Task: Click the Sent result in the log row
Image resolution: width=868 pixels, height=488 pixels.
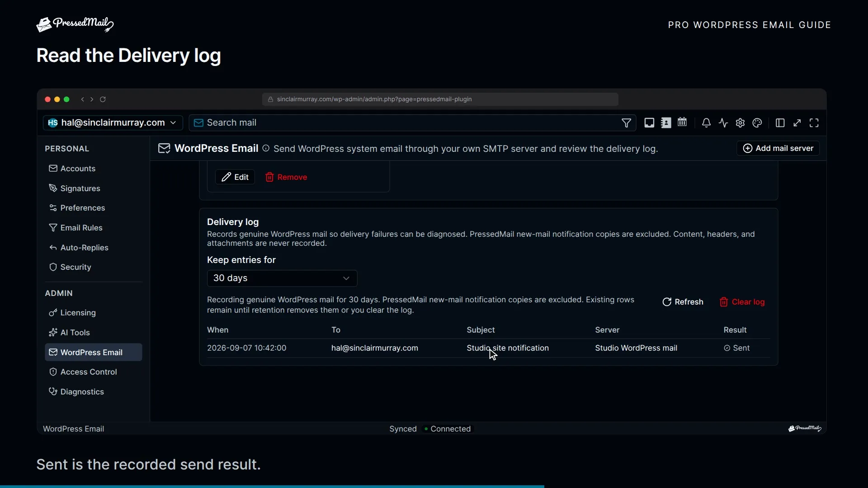Action: (736, 348)
